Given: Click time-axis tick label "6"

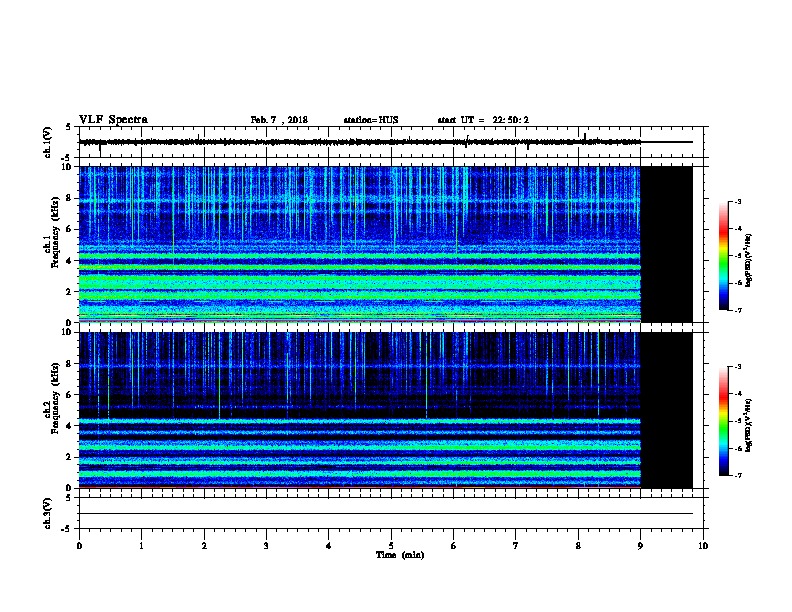Looking at the screenshot, I should (x=454, y=546).
